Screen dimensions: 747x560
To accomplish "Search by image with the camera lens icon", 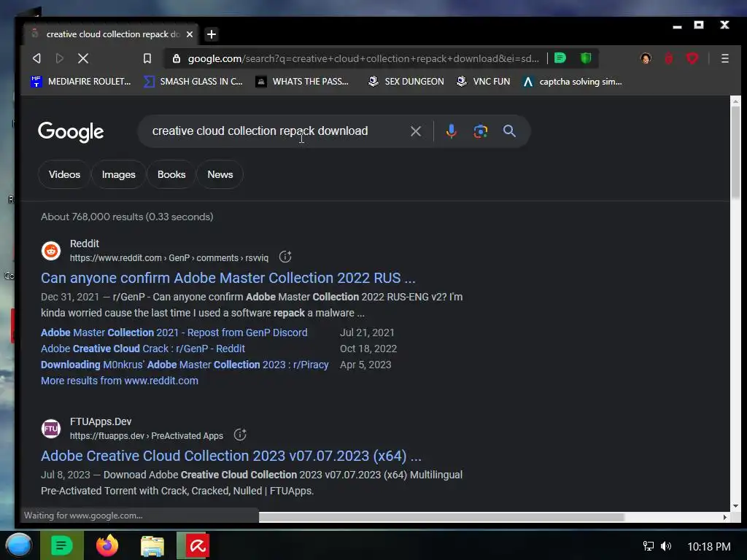I will (x=480, y=131).
